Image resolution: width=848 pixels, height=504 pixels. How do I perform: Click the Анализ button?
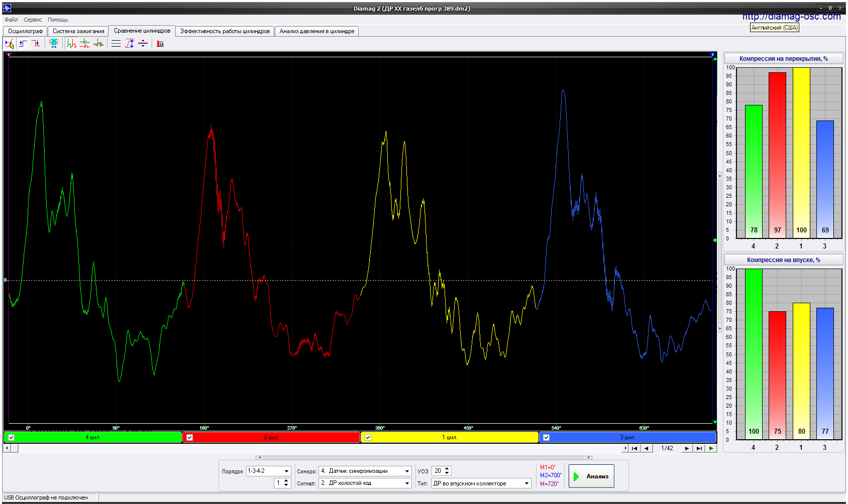591,476
